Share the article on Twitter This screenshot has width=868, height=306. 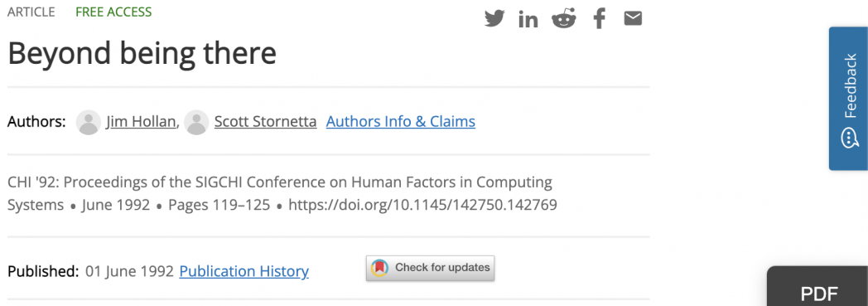(x=494, y=19)
